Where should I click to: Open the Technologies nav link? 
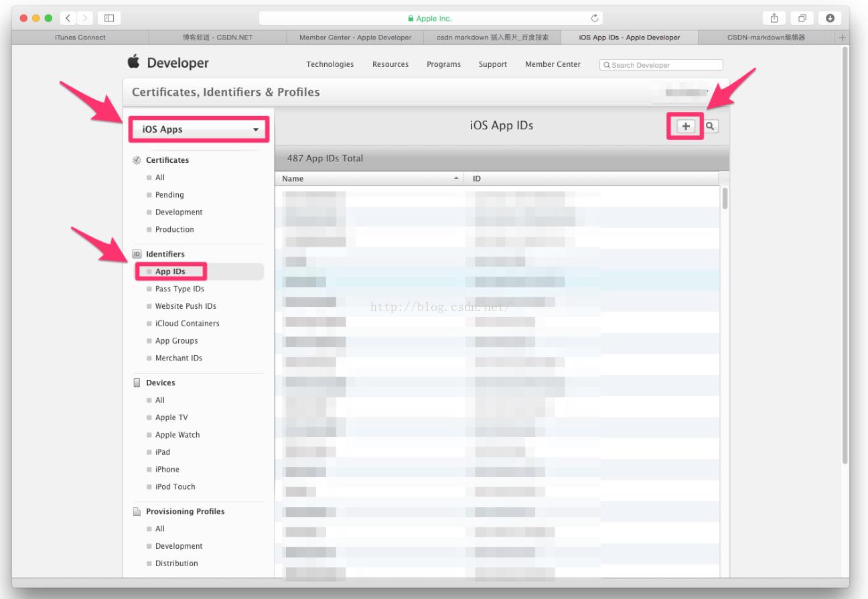(x=330, y=64)
